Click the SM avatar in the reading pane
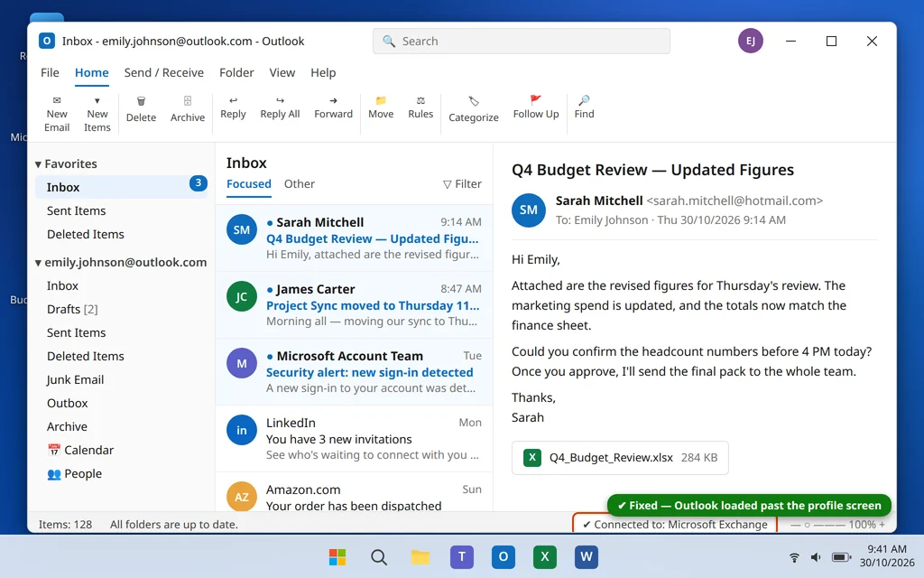This screenshot has width=924, height=578. [528, 210]
